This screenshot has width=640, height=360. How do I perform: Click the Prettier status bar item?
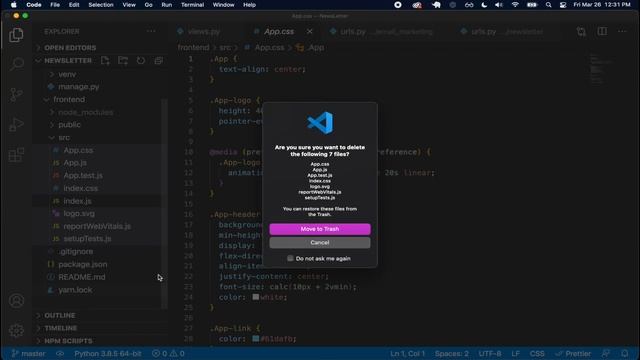(x=573, y=353)
